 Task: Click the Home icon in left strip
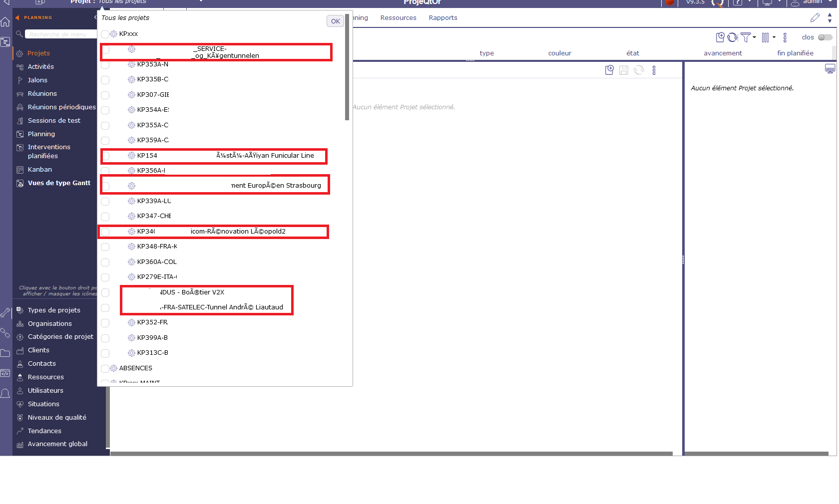coord(5,22)
